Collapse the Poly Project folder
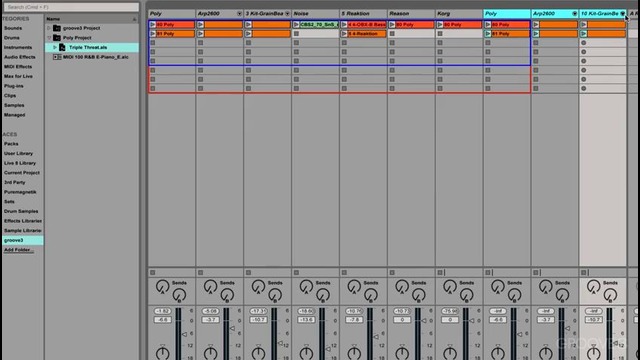The height and width of the screenshot is (360, 640). (x=49, y=38)
